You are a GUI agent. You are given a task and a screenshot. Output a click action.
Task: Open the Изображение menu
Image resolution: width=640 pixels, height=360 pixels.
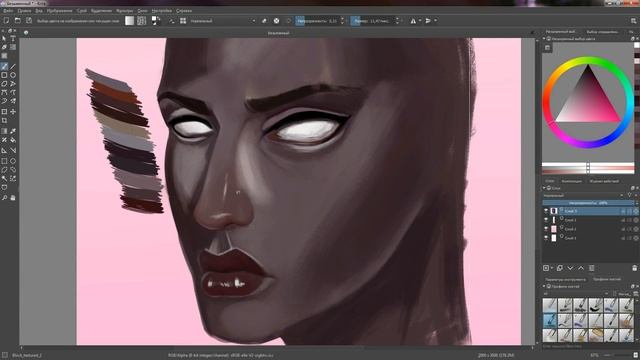60,11
